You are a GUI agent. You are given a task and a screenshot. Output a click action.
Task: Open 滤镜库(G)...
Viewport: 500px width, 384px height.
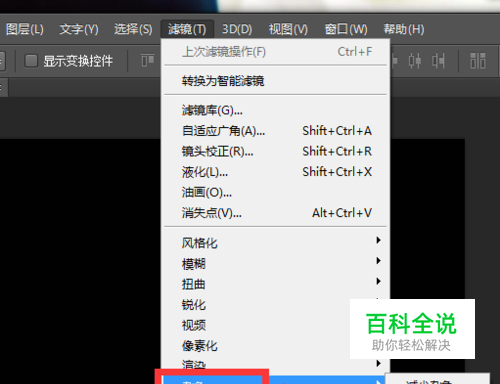[x=275, y=110]
